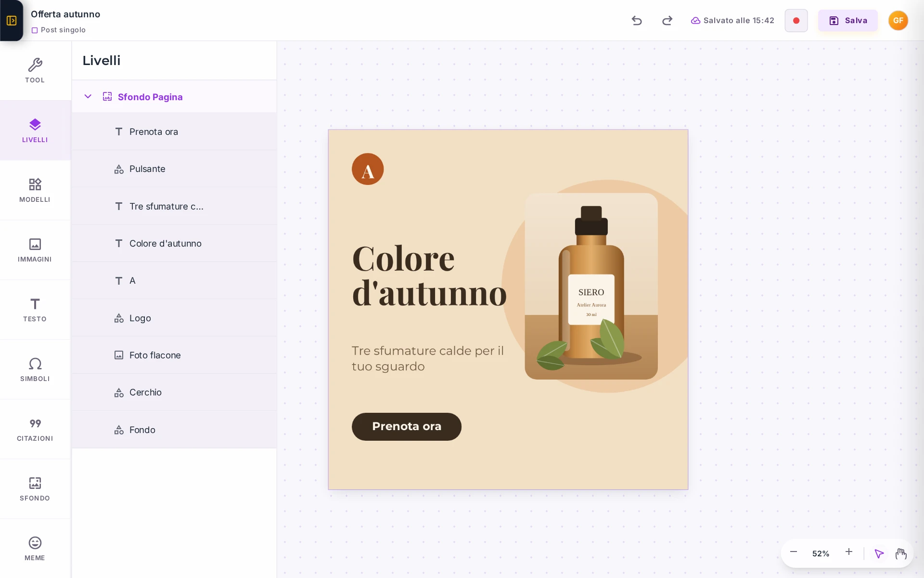
Task: Zoom in with the plus button
Action: 849,552
